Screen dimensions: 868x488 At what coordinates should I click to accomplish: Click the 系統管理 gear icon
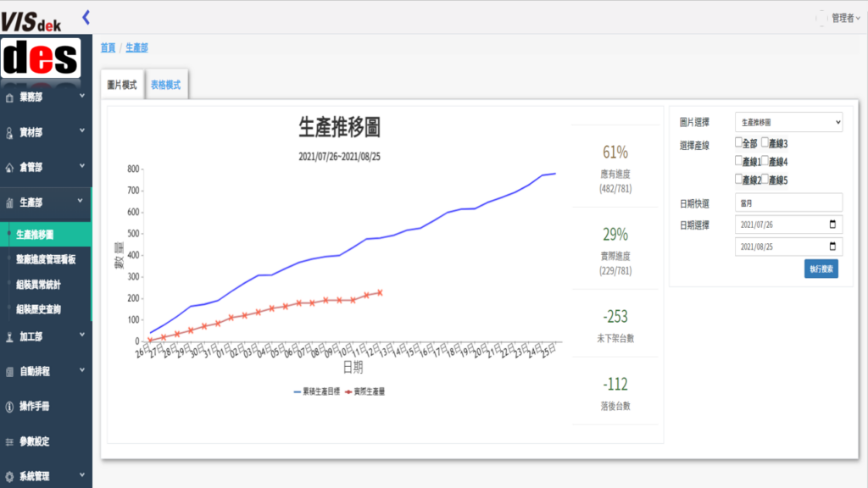pos(9,476)
